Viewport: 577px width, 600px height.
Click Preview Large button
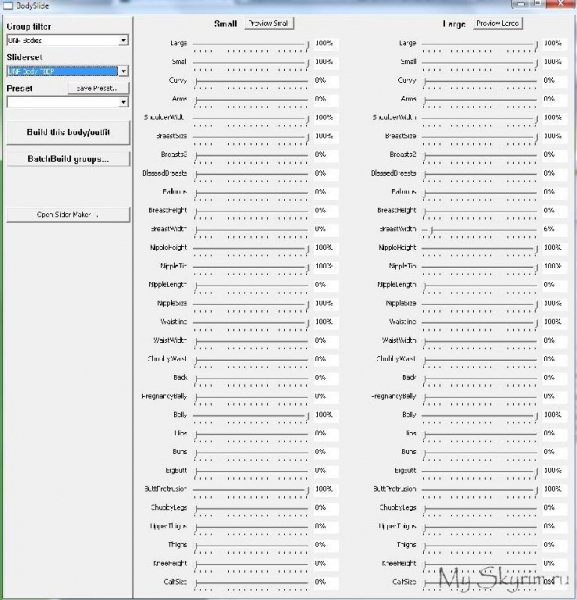coord(497,23)
